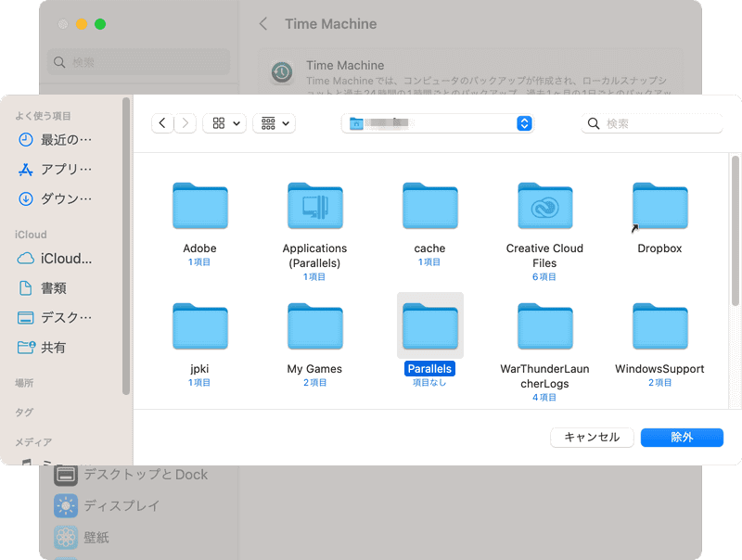
Task: Select the WindowsSupport folder icon
Action: pyautogui.click(x=660, y=326)
